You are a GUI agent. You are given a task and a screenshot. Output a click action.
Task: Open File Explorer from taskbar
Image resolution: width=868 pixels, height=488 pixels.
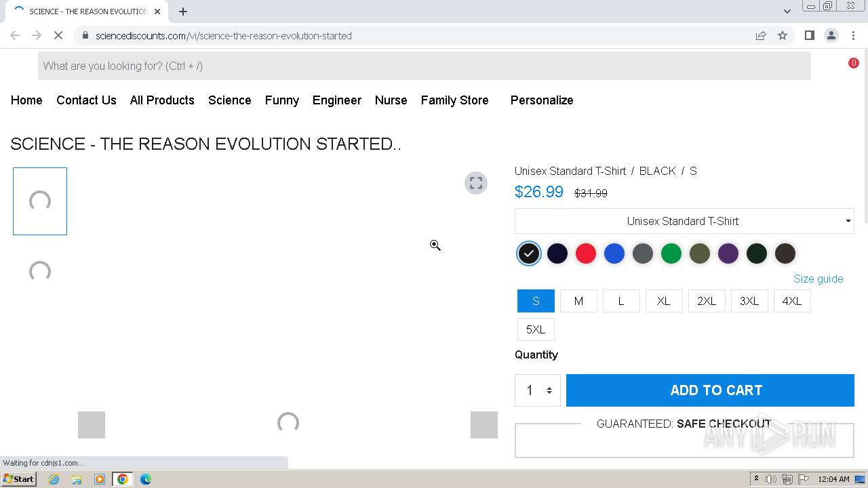point(77,479)
